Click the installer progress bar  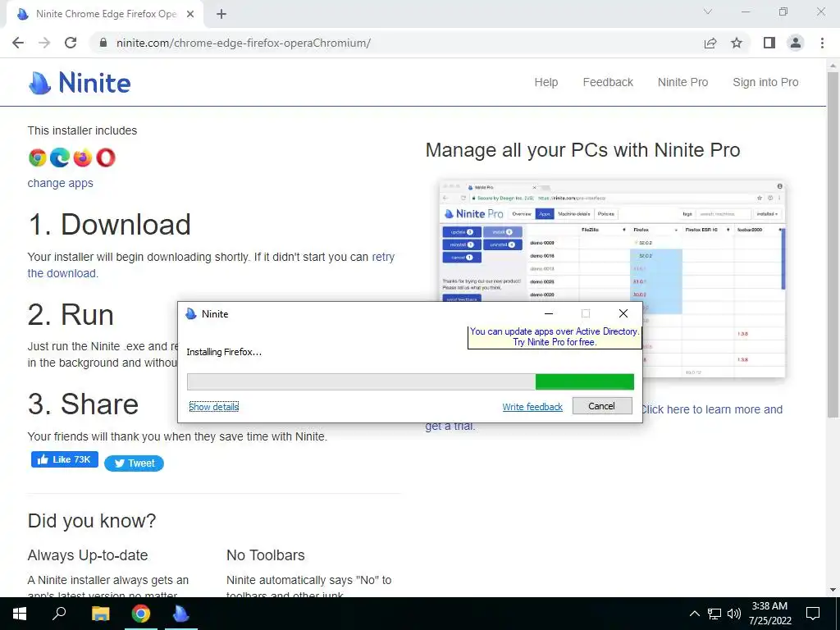(x=410, y=382)
